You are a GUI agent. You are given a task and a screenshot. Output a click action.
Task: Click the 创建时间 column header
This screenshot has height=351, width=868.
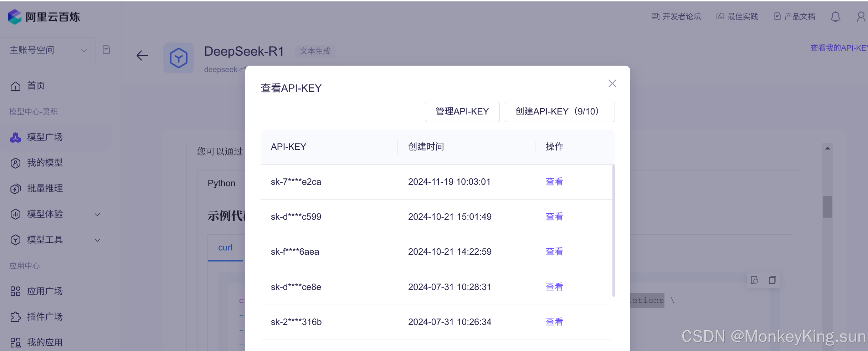(x=426, y=147)
